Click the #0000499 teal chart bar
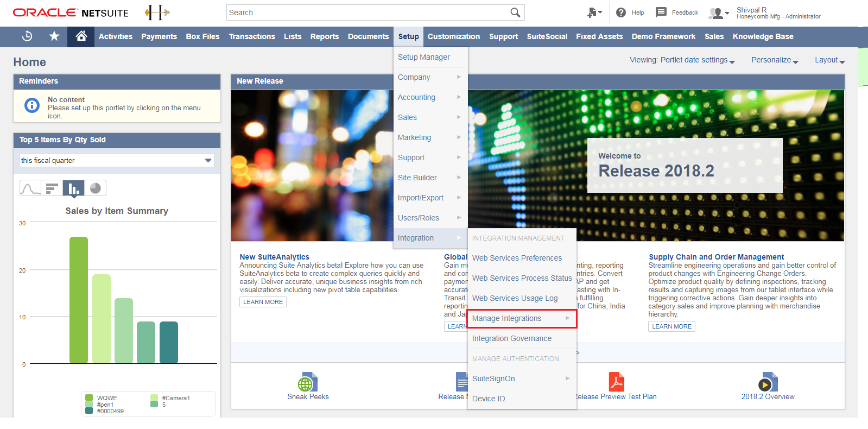 click(169, 342)
